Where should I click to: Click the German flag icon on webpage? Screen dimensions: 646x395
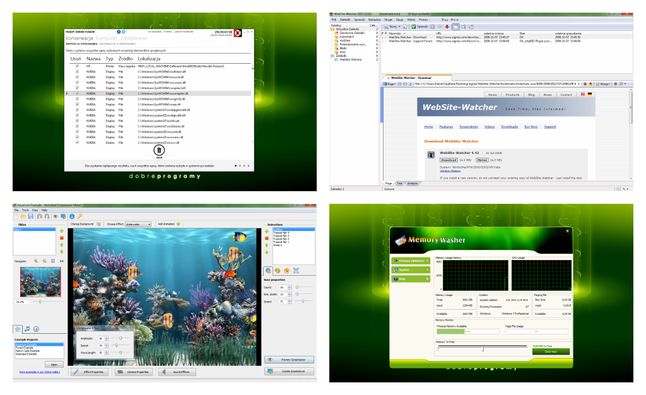pos(590,94)
